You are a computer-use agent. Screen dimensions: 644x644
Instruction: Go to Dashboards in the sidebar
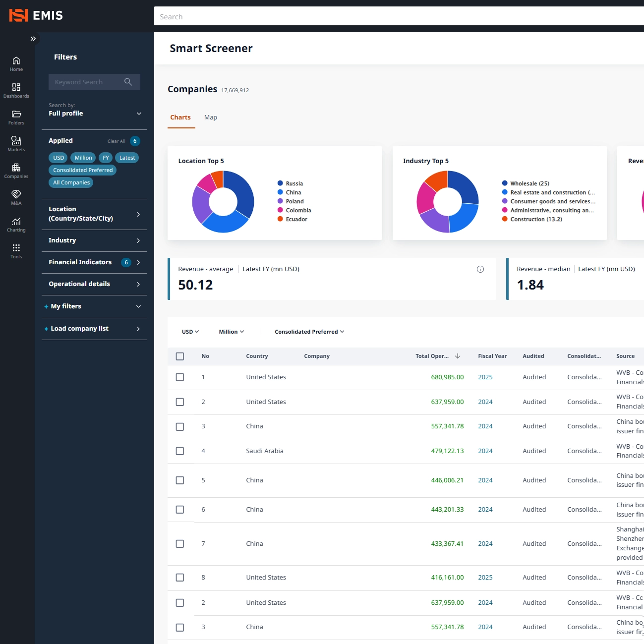pyautogui.click(x=16, y=88)
